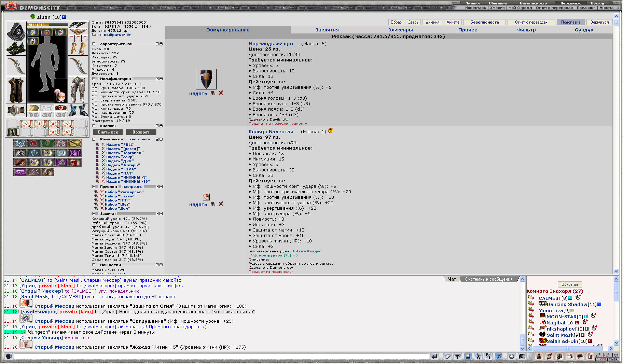Click the Снять всё button

(108, 132)
